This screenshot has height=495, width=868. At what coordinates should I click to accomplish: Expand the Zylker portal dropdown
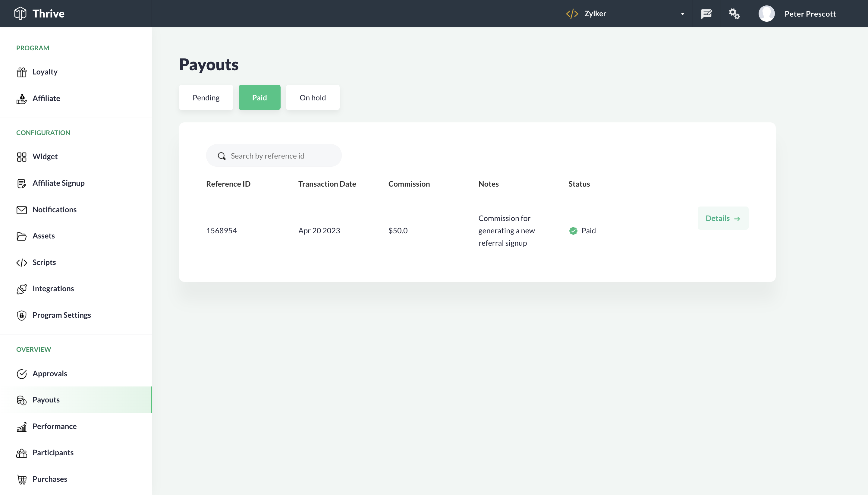click(x=625, y=14)
